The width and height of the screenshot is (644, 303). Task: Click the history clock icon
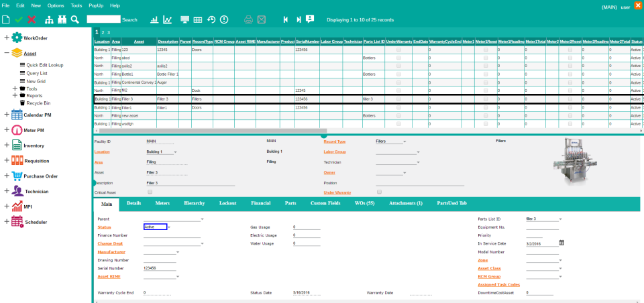point(211,19)
